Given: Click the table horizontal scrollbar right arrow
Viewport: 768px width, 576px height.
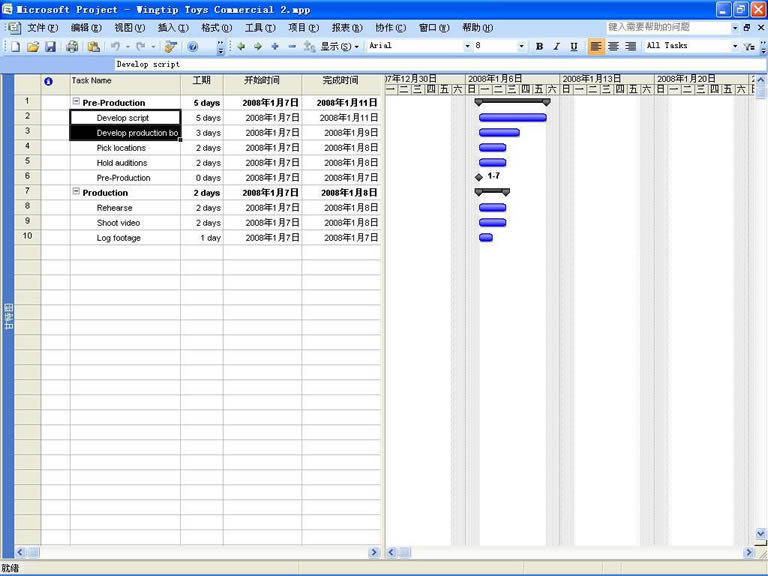Looking at the screenshot, I should pyautogui.click(x=374, y=552).
